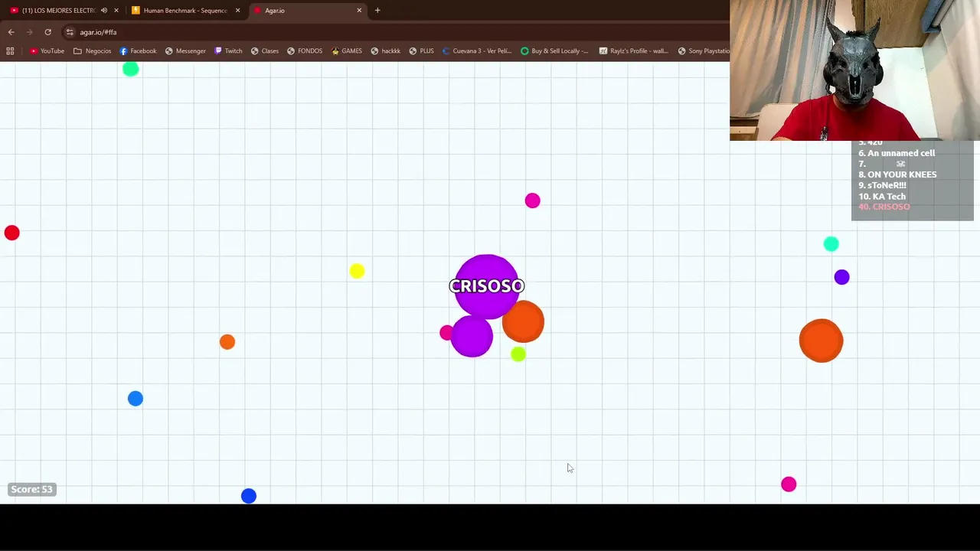Image resolution: width=980 pixels, height=551 pixels.
Task: Reload the Agar.io page
Action: pos(47,32)
